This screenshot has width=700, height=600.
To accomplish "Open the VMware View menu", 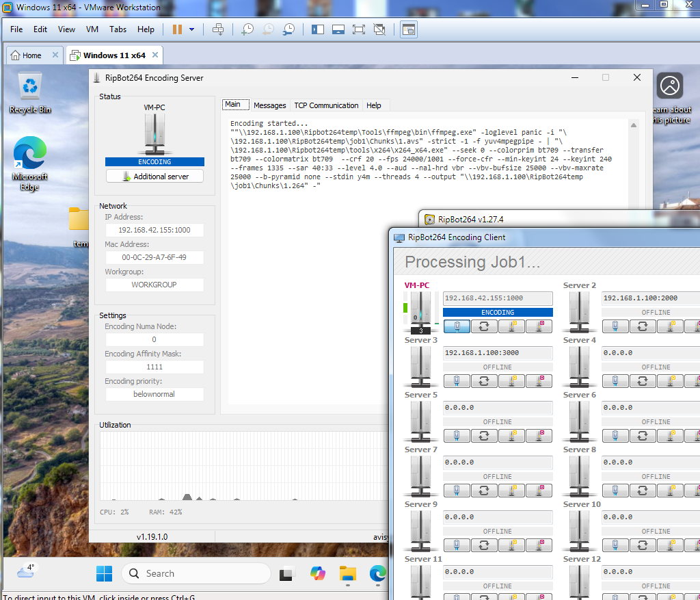I will (66, 29).
